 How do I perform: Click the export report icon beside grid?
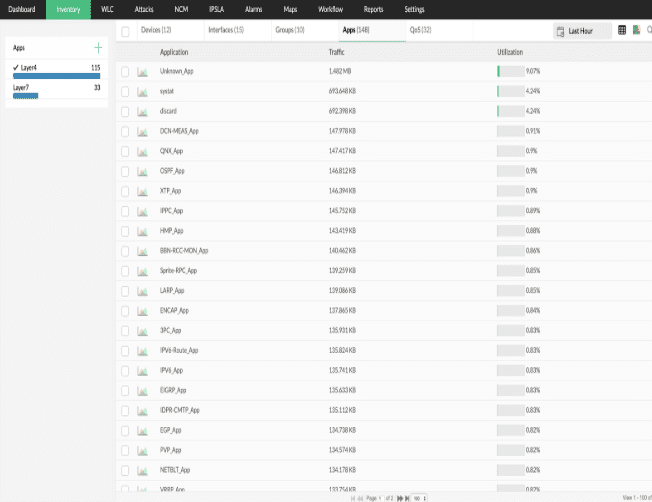[636, 31]
